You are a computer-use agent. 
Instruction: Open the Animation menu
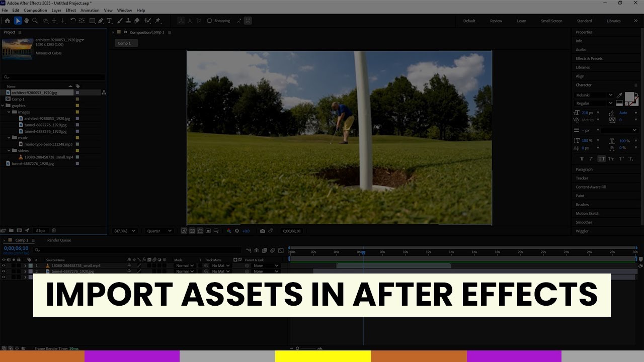click(x=90, y=10)
